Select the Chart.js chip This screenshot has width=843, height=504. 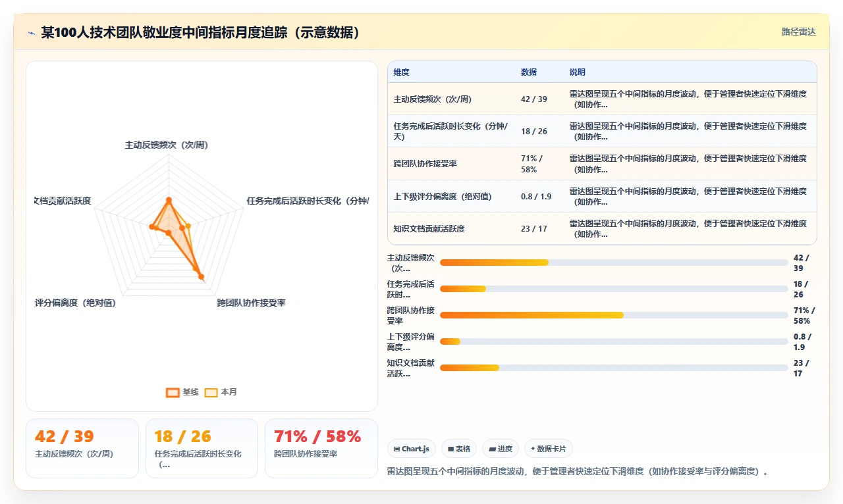411,449
